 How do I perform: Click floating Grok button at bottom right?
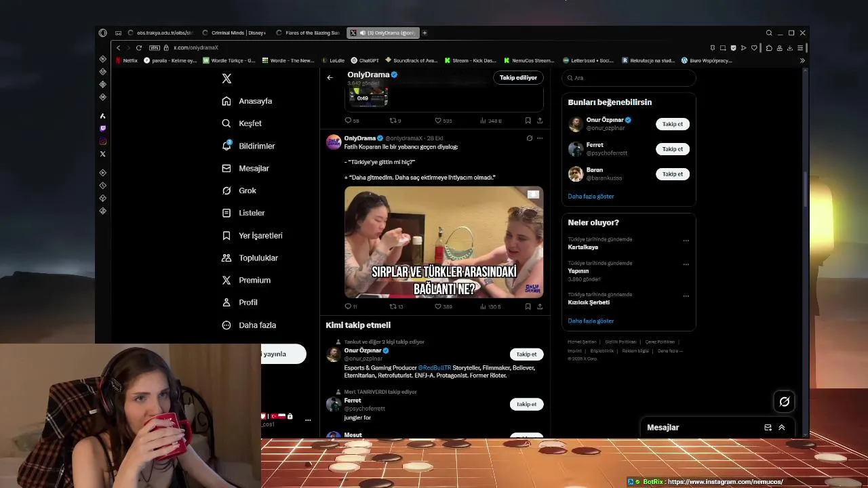pos(785,401)
